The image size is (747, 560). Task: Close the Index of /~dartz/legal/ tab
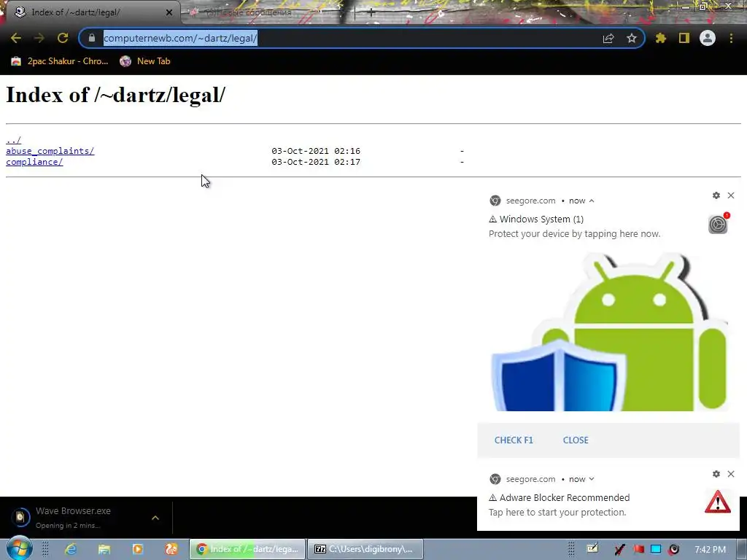[169, 12]
